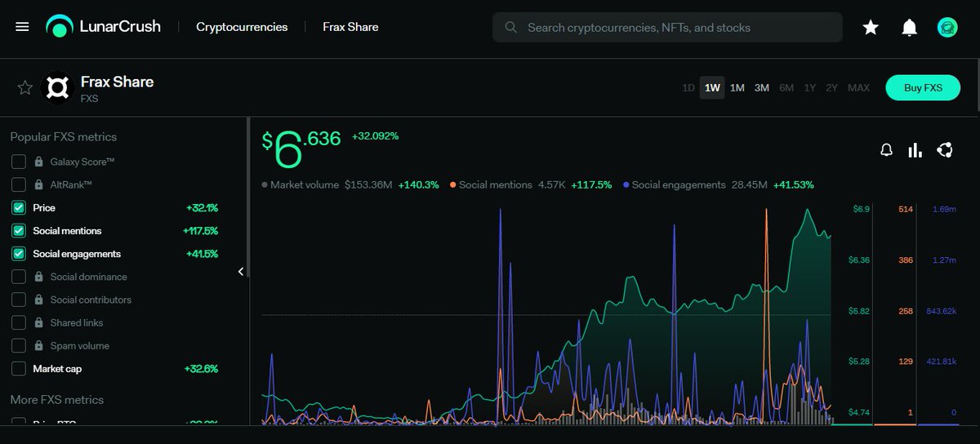
Task: Open the Frax Share breadcrumb link
Action: [x=350, y=27]
